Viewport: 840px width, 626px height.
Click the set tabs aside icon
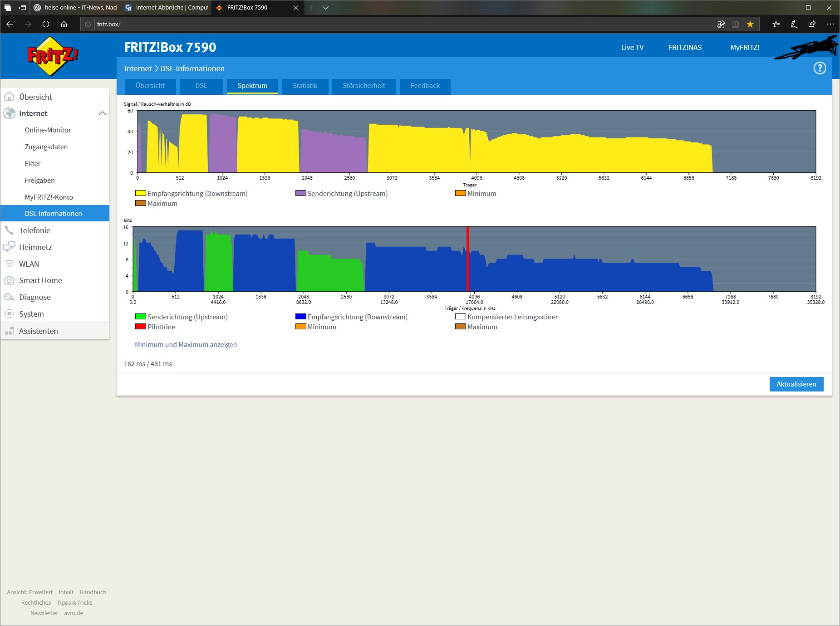point(22,8)
